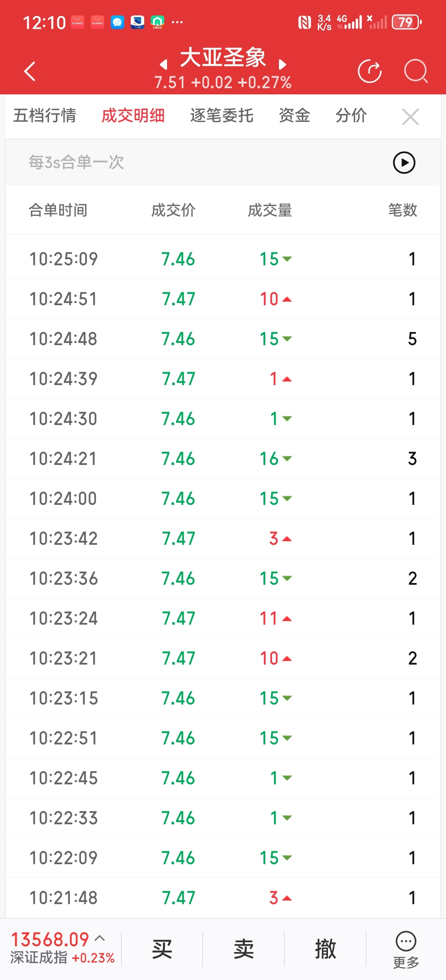The width and height of the screenshot is (446, 980).
Task: Tap the 成交量 column header
Action: tap(270, 210)
